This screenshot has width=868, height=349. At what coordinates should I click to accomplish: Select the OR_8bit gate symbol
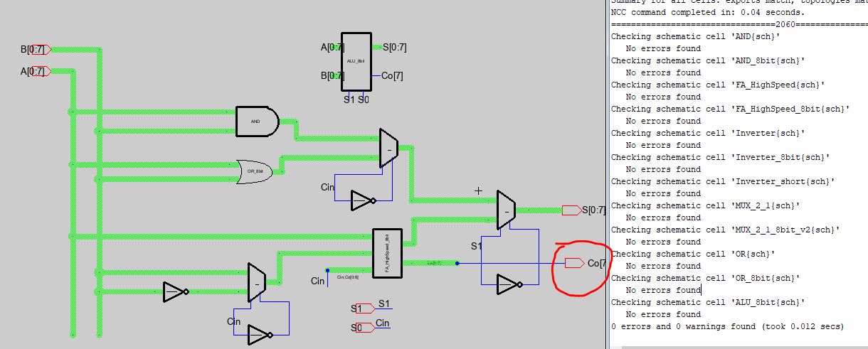[255, 171]
